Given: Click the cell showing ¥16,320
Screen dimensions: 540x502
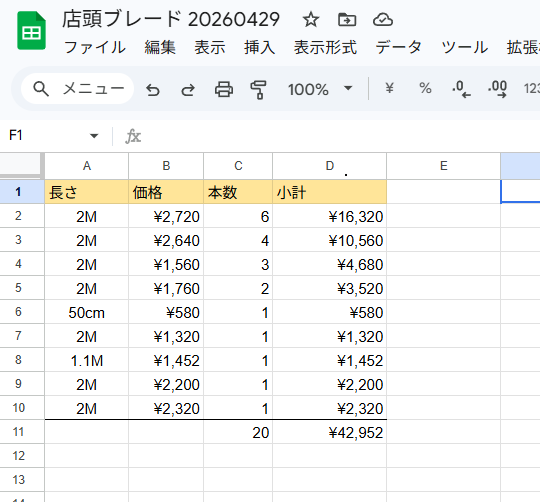Looking at the screenshot, I should [330, 216].
